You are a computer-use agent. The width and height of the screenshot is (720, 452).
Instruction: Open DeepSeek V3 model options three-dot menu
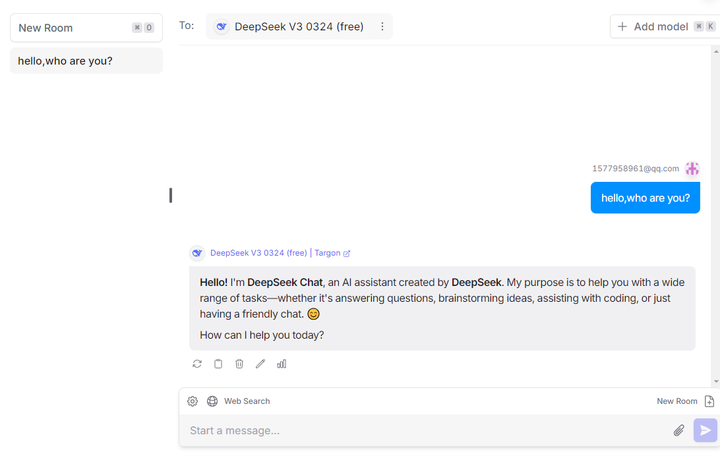pos(382,27)
